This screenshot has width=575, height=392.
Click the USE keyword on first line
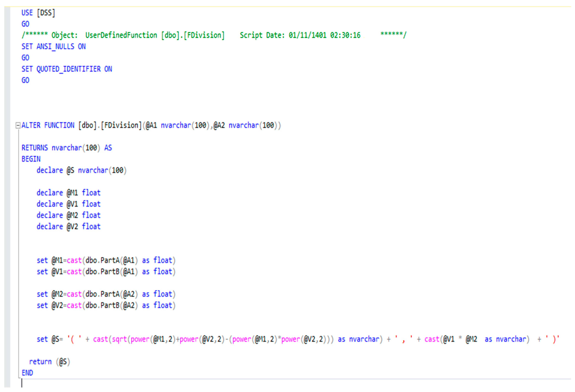point(27,13)
